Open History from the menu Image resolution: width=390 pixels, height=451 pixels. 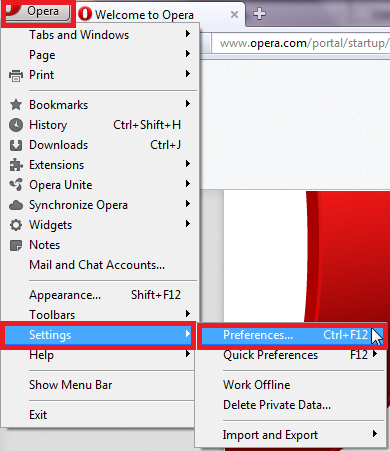pos(100,125)
